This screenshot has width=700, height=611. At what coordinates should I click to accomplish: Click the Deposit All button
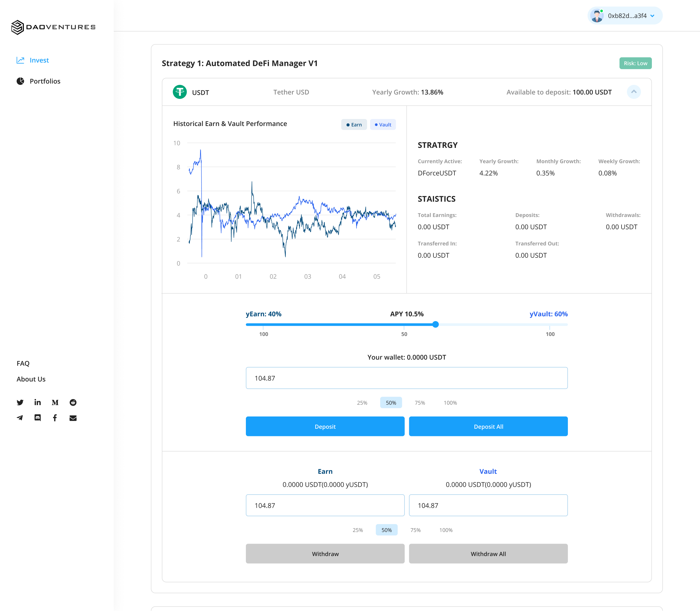pyautogui.click(x=488, y=427)
